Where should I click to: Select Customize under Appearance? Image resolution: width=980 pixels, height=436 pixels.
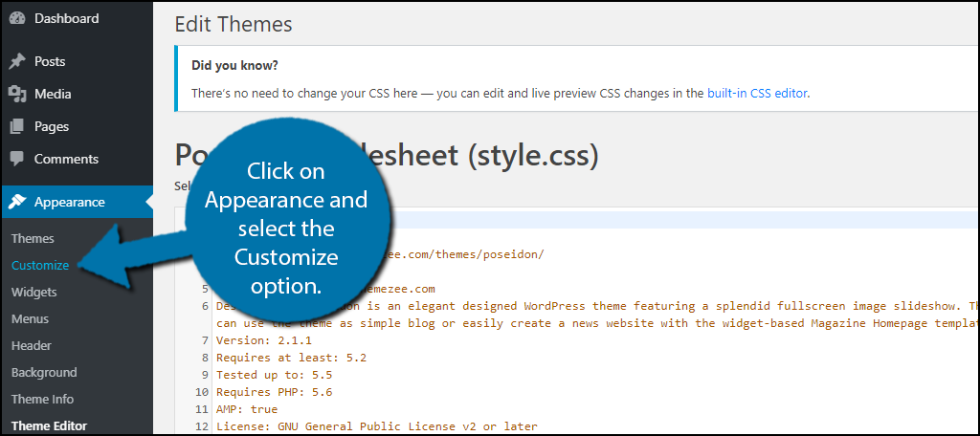tap(40, 265)
